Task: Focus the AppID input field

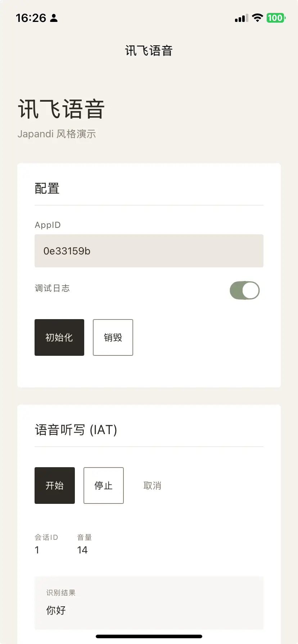Action: click(149, 251)
